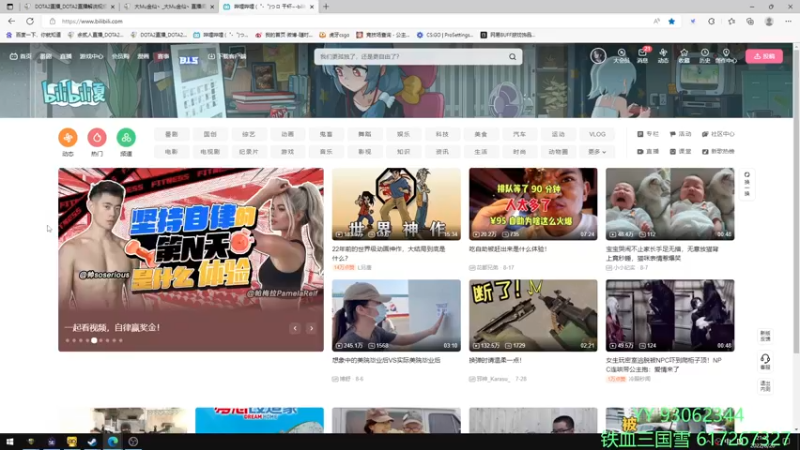Go to previous carousel slide arrow

point(295,328)
